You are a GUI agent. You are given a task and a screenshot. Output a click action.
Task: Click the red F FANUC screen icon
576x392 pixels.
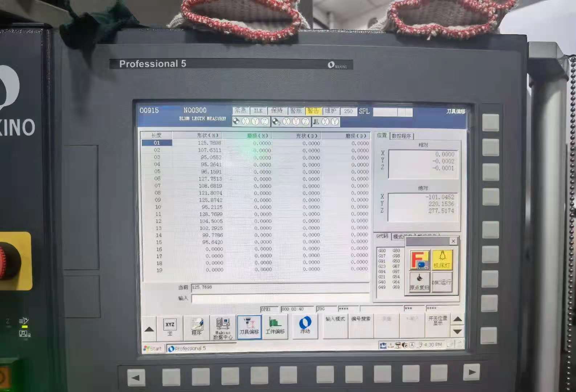point(420,260)
